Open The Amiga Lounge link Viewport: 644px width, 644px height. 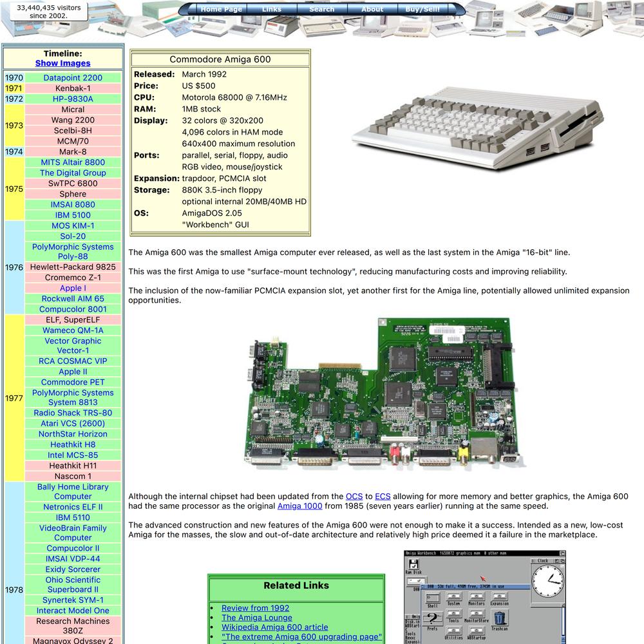[x=257, y=618]
